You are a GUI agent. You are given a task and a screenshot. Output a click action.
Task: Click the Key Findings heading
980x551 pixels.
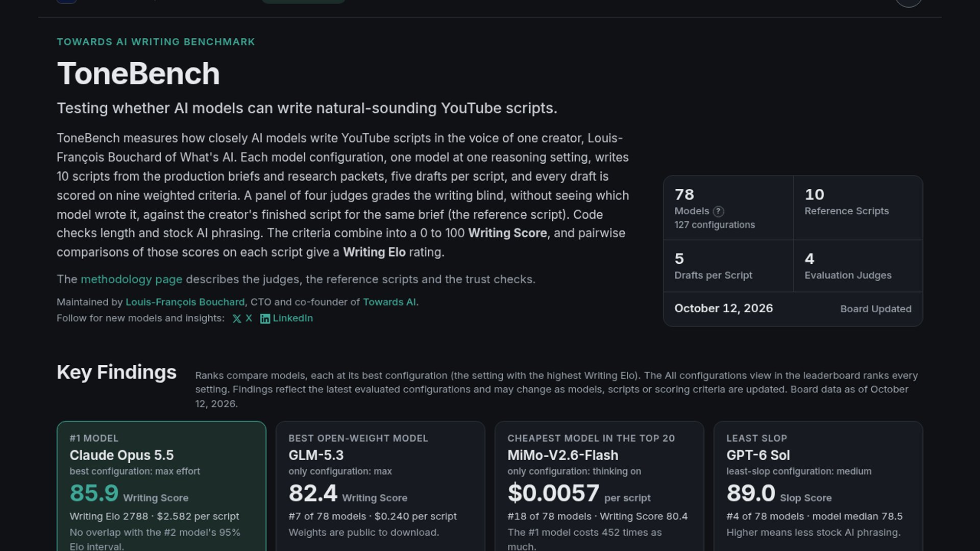(116, 372)
